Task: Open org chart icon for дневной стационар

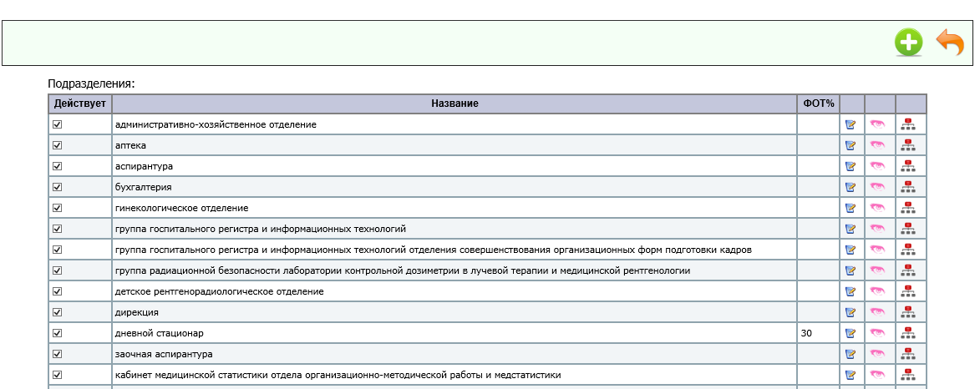Action: coord(908,333)
